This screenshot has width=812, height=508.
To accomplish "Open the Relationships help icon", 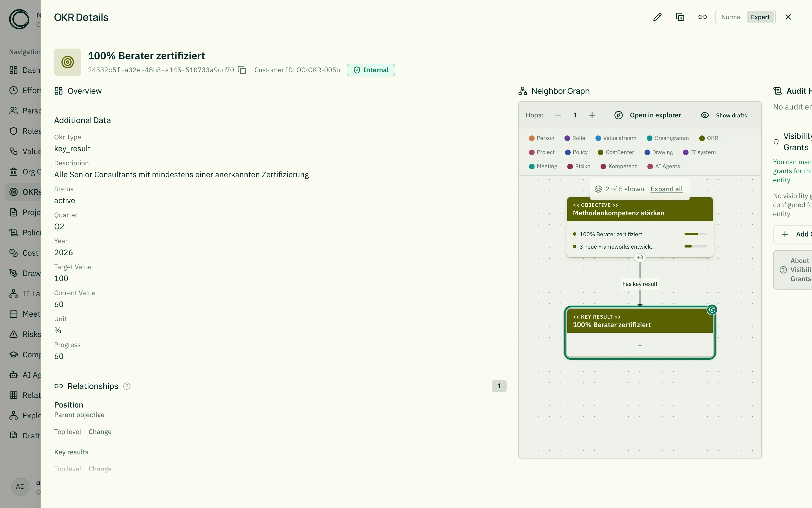I will coord(127,386).
